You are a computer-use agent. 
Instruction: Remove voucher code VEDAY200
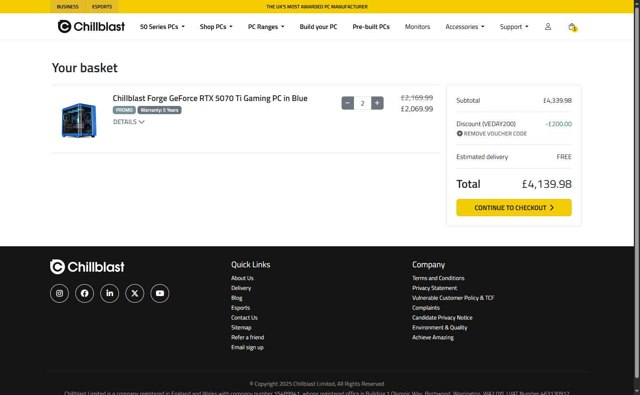[491, 133]
